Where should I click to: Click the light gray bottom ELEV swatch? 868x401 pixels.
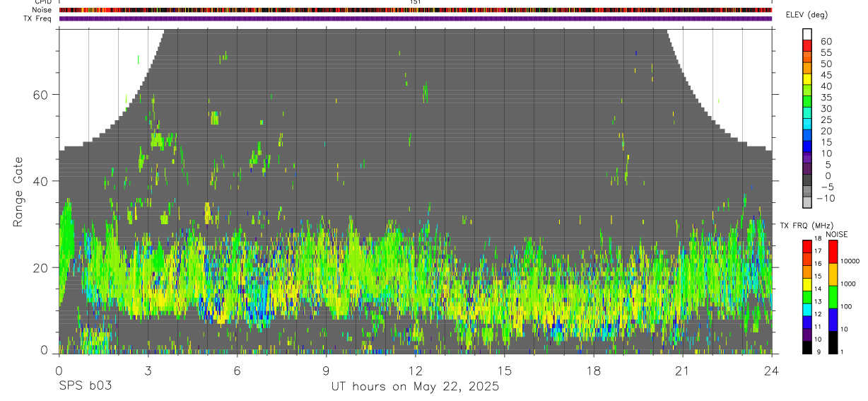coord(808,203)
